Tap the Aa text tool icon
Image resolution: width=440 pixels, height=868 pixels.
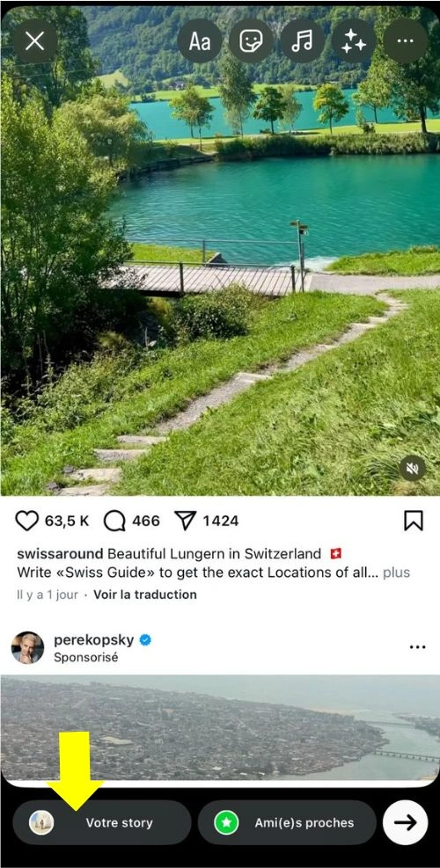(200, 41)
